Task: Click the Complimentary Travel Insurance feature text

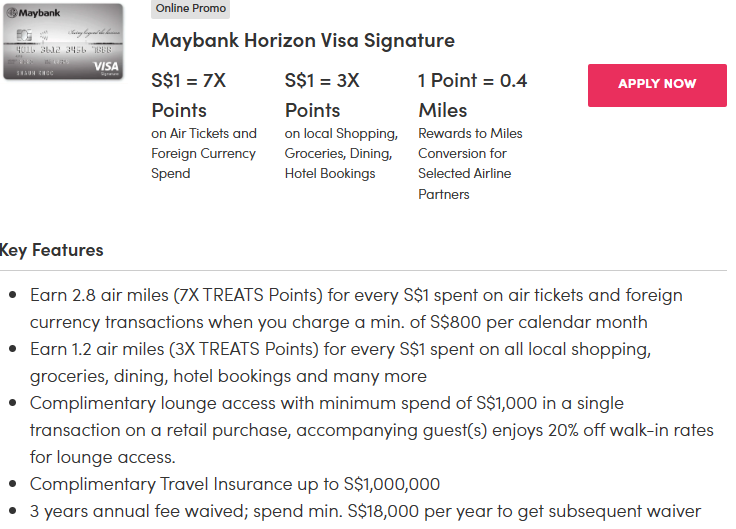Action: tap(235, 484)
